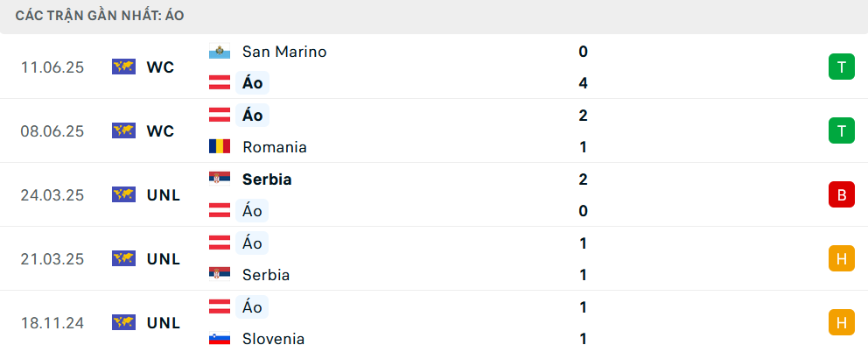Click orange H badge for 21.03.25 match
The height and width of the screenshot is (352, 868).
tap(841, 258)
